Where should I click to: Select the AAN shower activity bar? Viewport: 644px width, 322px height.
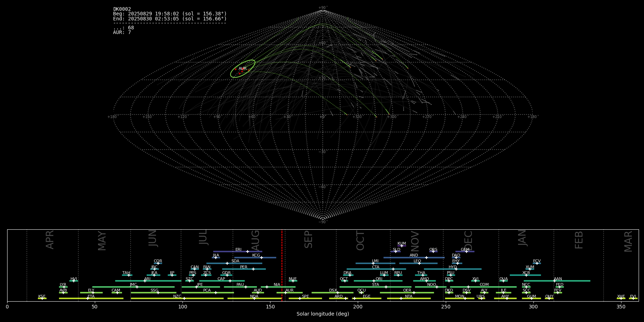(572, 281)
